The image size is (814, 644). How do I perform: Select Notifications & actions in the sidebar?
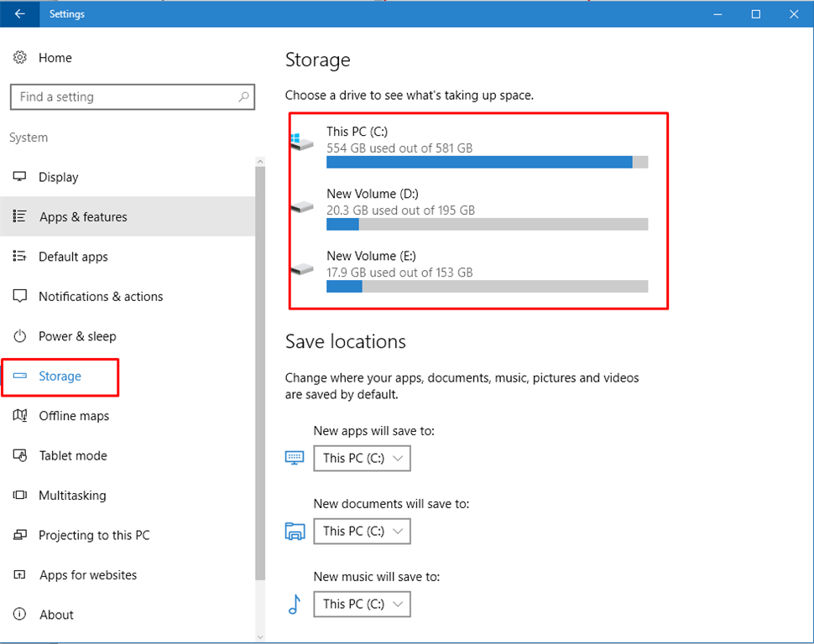click(102, 296)
